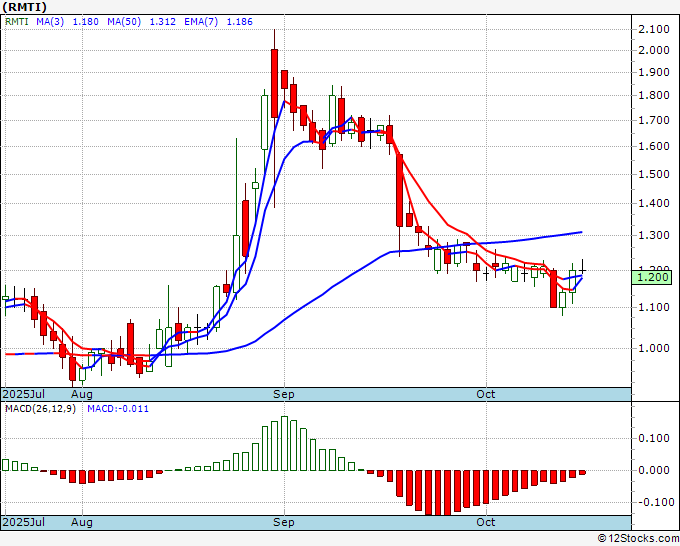Viewport: 680px width, 546px height.
Task: Click the Aug marker on price timeline
Action: click(82, 394)
